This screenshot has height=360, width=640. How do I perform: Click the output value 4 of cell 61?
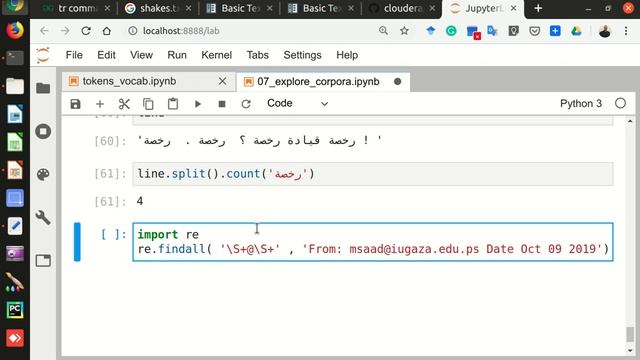(x=140, y=201)
